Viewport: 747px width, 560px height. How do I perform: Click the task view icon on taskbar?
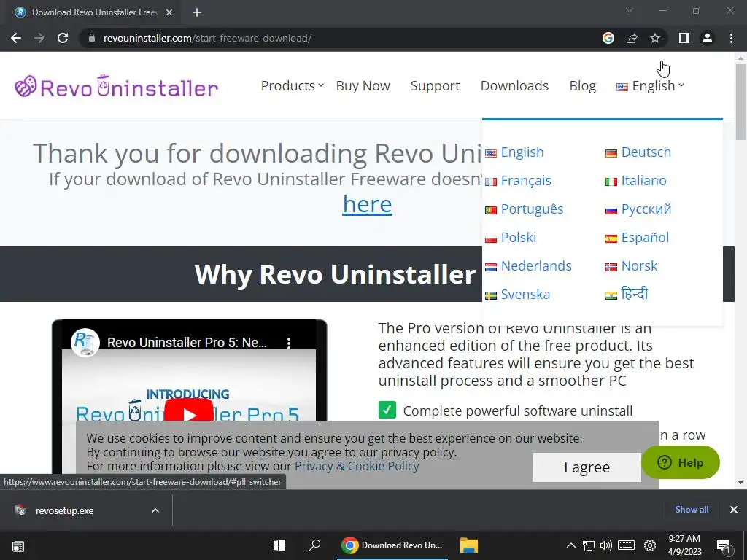point(18,546)
